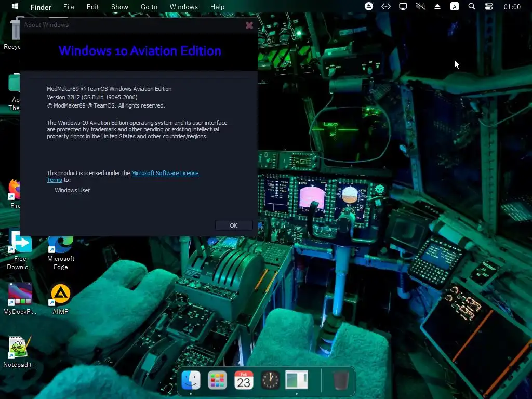Click the Terms link
The image size is (532, 399).
[54, 180]
